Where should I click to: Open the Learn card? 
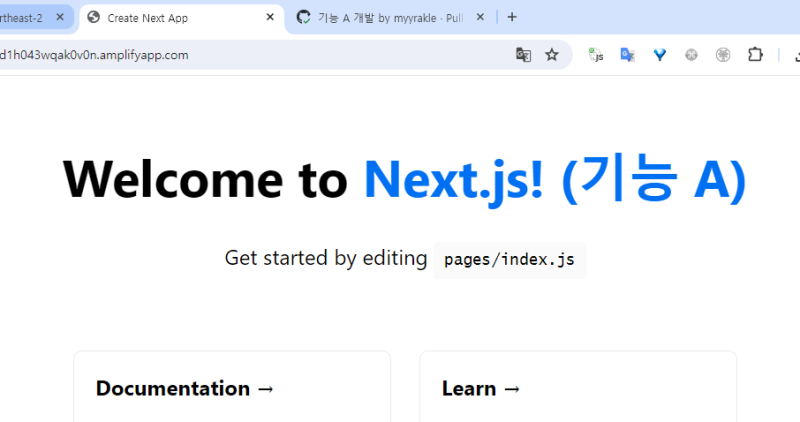[577, 388]
